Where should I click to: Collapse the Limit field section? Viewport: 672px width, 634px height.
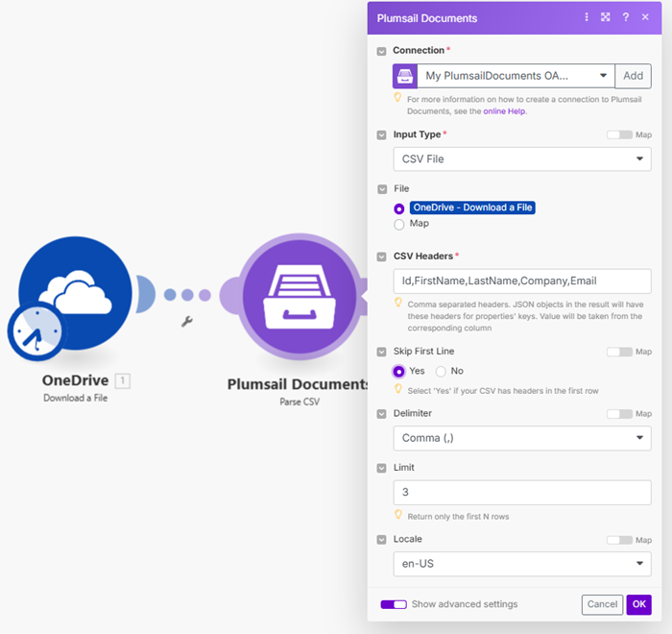(x=381, y=469)
